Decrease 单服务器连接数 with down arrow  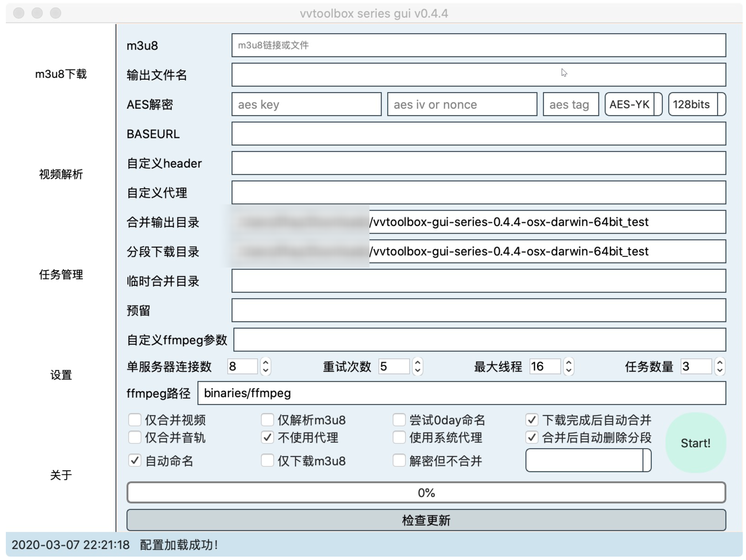coord(265,370)
